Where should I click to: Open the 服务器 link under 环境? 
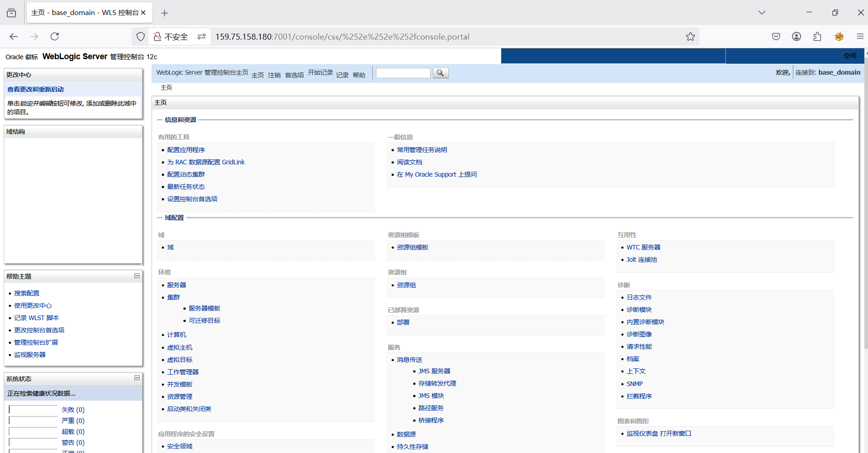pos(177,285)
